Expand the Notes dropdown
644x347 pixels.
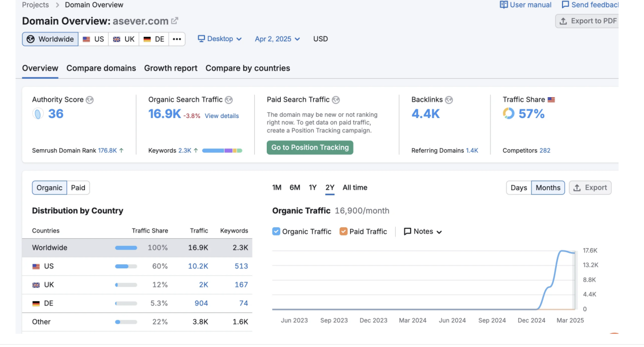[423, 231]
